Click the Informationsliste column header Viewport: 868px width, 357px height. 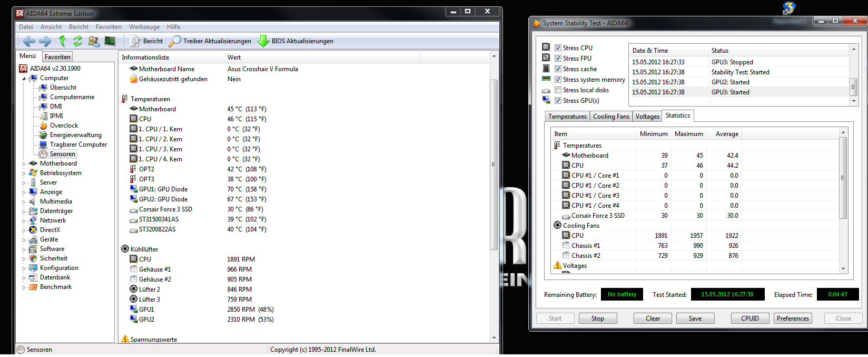tap(172, 57)
